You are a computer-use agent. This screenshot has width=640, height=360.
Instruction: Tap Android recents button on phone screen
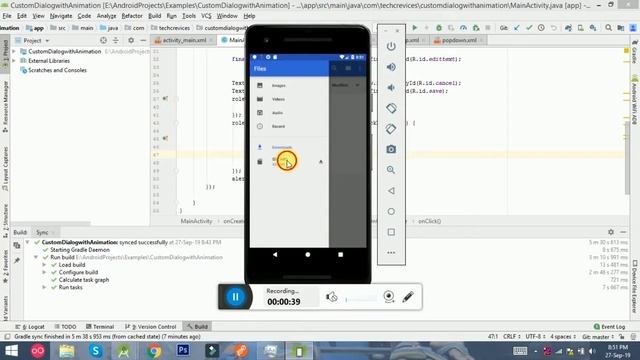pos(340,254)
